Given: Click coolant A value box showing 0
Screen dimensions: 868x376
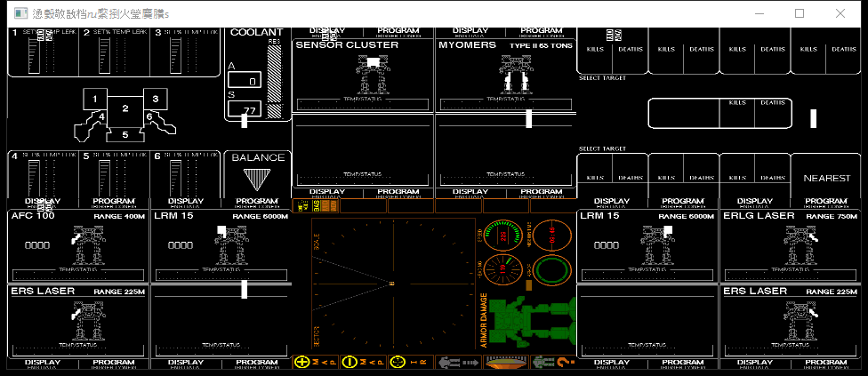Looking at the screenshot, I should click(244, 81).
